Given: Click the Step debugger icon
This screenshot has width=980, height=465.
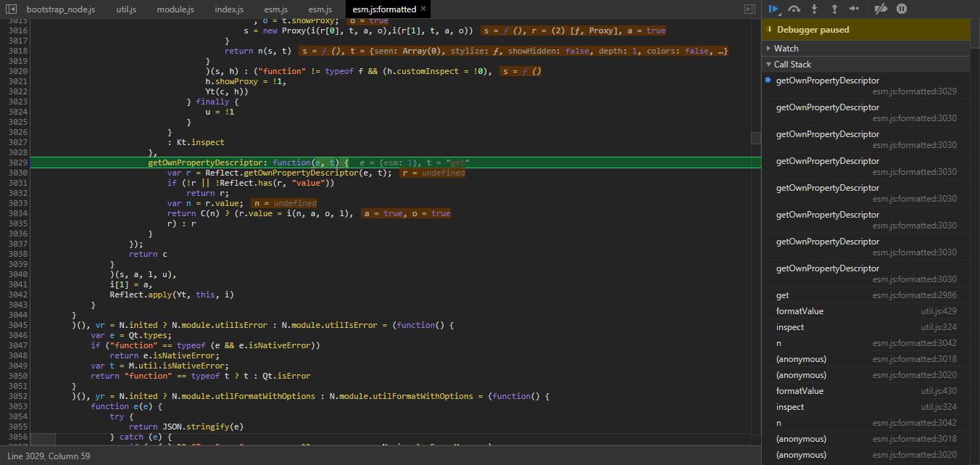Looking at the screenshot, I should click(855, 9).
